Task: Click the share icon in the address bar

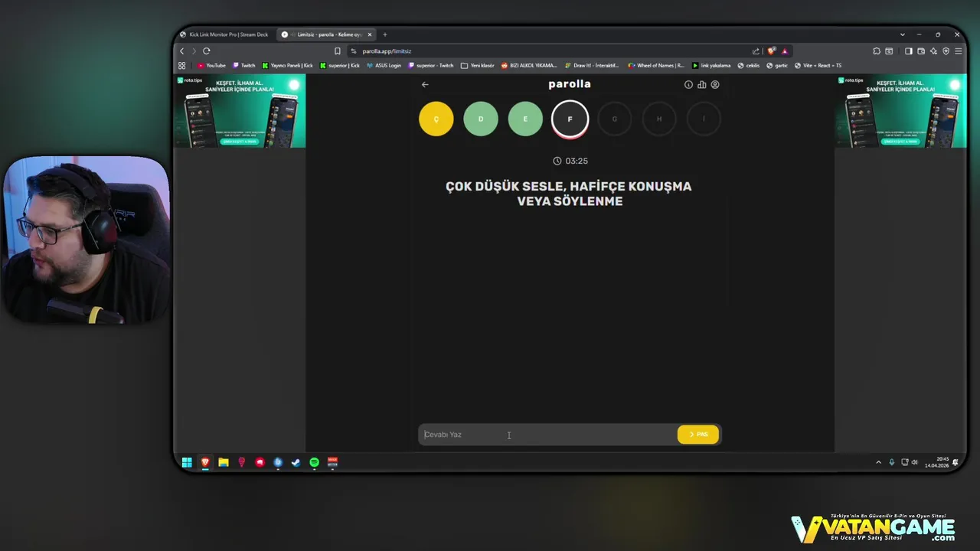Action: (x=756, y=51)
